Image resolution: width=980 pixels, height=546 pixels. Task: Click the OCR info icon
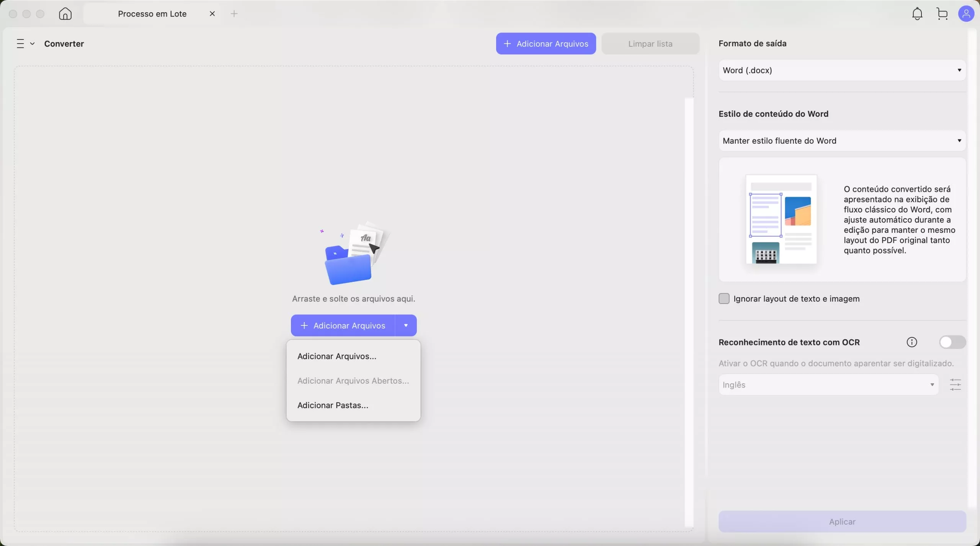pos(912,342)
